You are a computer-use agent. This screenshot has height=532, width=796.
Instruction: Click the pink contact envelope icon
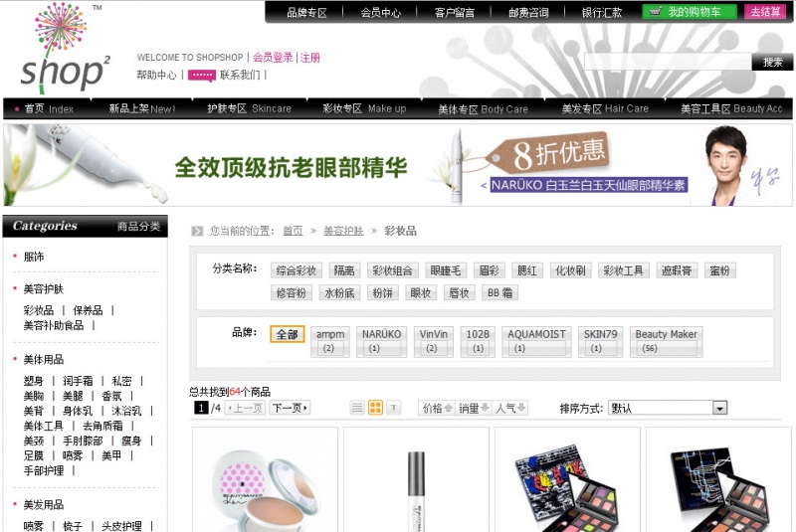201,76
